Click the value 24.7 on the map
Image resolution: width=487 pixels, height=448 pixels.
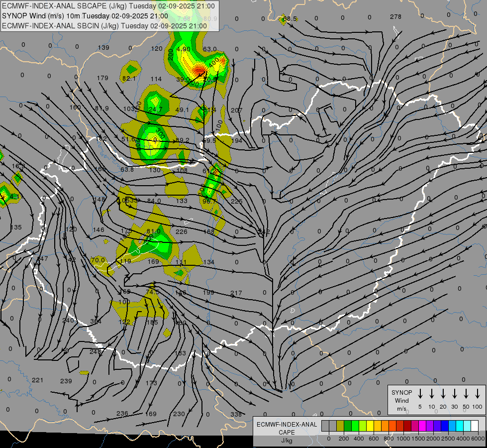(155, 109)
